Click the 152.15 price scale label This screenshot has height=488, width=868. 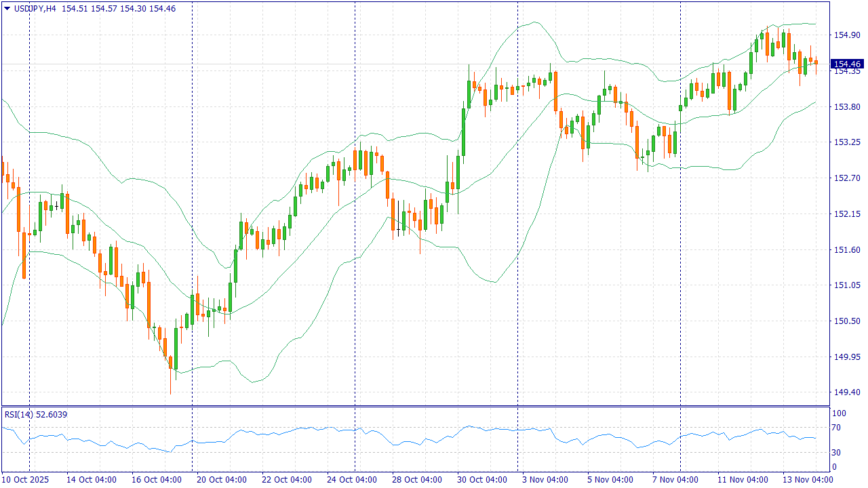point(846,214)
